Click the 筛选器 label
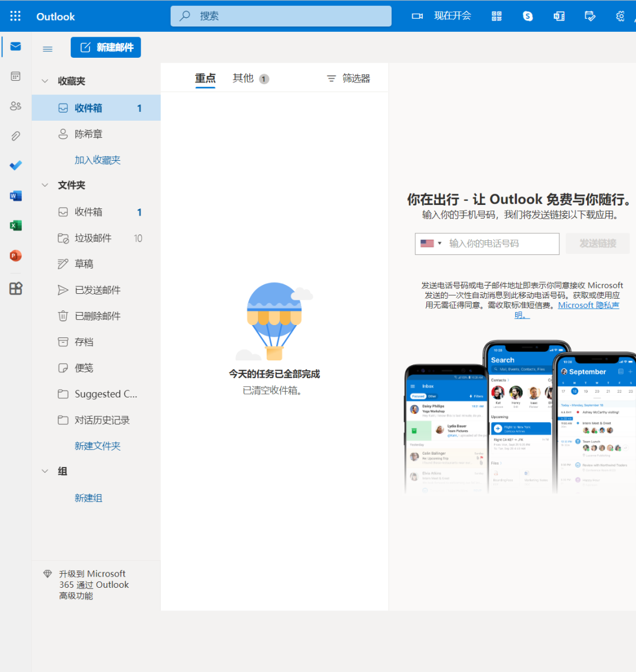636x672 pixels. 356,78
